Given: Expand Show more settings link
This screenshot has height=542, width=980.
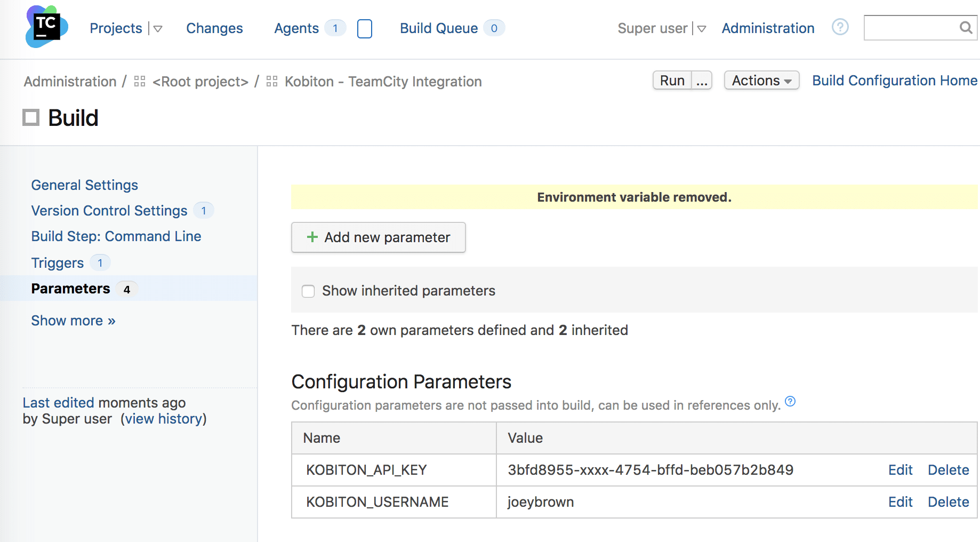Looking at the screenshot, I should click(74, 321).
